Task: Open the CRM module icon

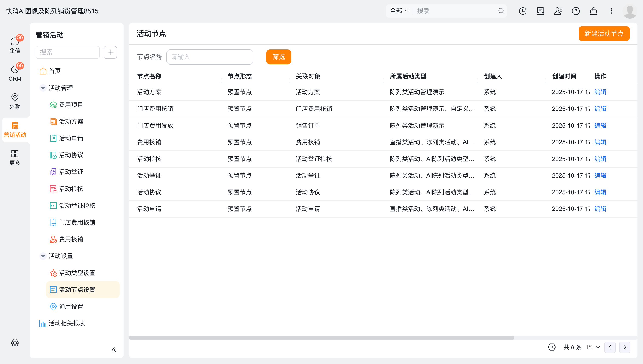Action: [x=15, y=73]
